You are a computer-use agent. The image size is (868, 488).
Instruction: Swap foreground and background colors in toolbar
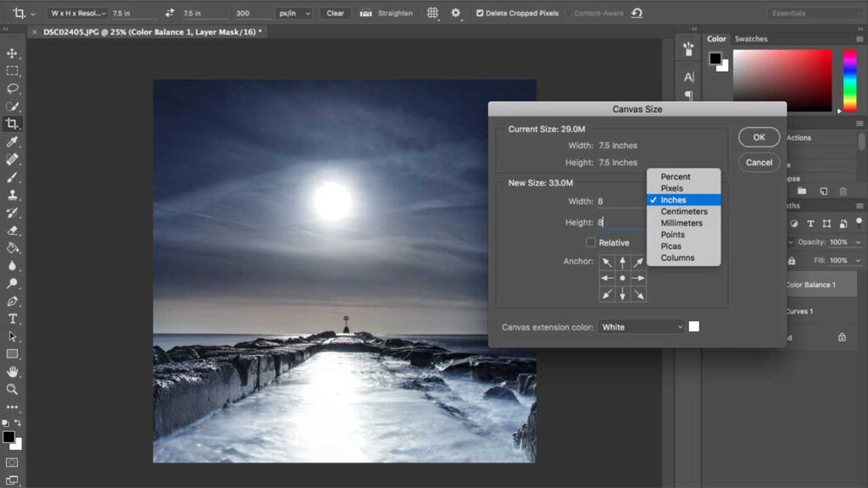(x=18, y=423)
